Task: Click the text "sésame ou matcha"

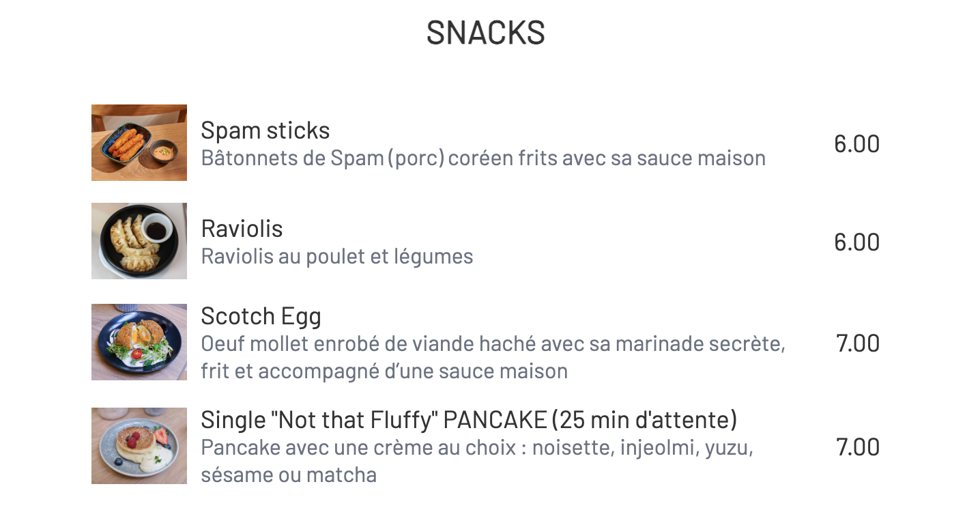Action: pos(289,475)
